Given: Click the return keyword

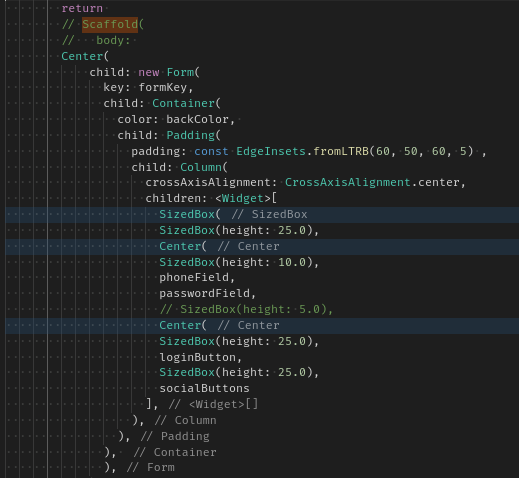Looking at the screenshot, I should click(82, 8).
